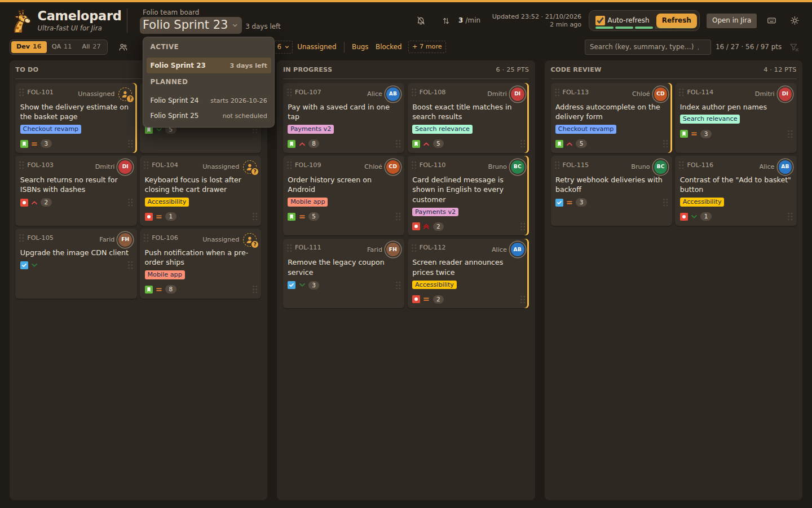Switch to the Dev 16 tab
This screenshot has width=812, height=508.
click(29, 47)
